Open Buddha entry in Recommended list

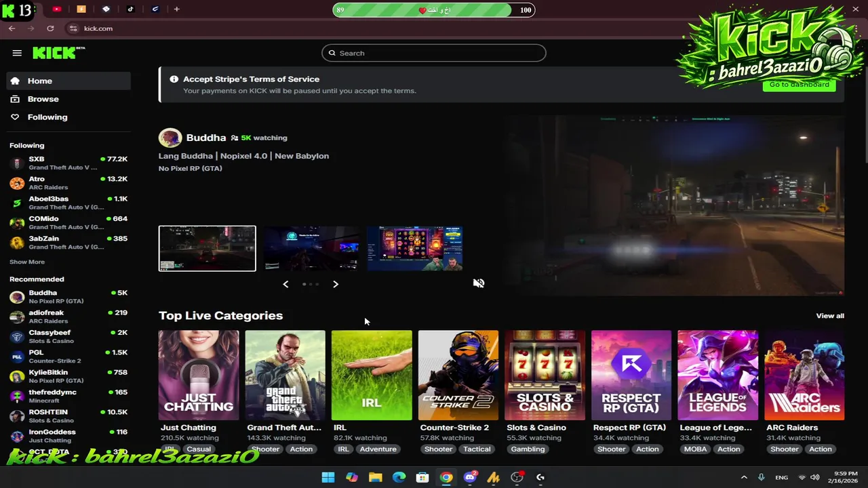[x=68, y=297]
